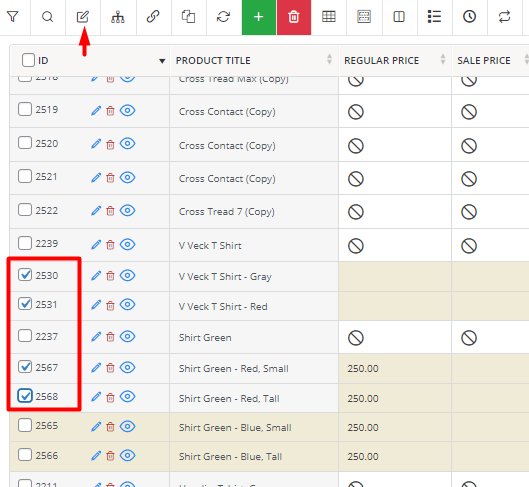Delete selected products with red trash button

294,17
